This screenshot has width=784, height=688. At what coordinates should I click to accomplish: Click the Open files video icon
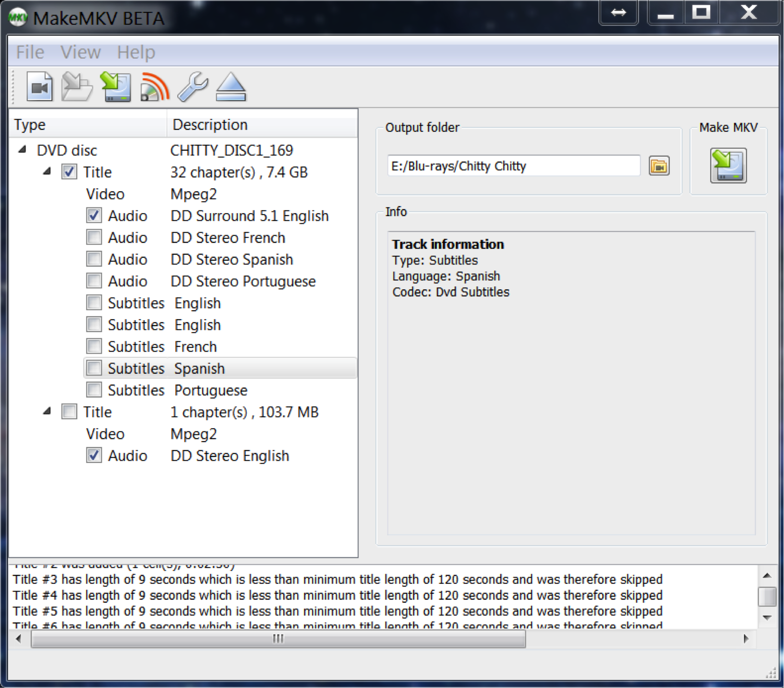pos(39,87)
